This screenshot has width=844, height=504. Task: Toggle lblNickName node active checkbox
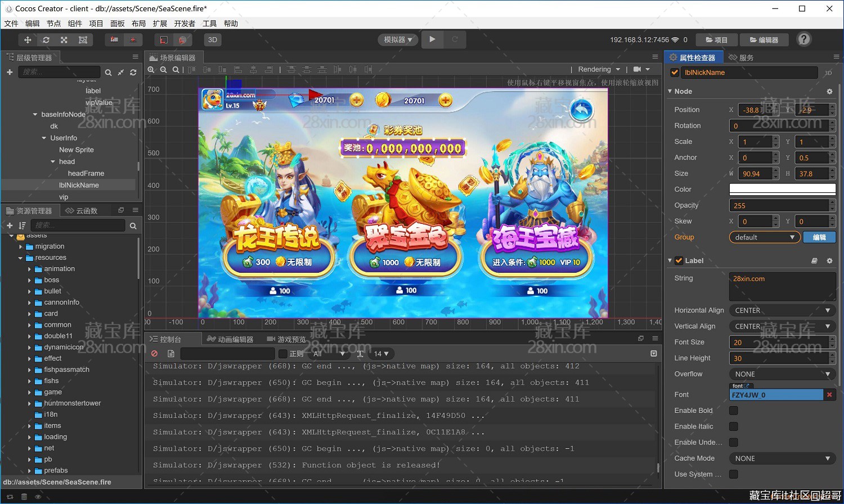[x=675, y=73]
